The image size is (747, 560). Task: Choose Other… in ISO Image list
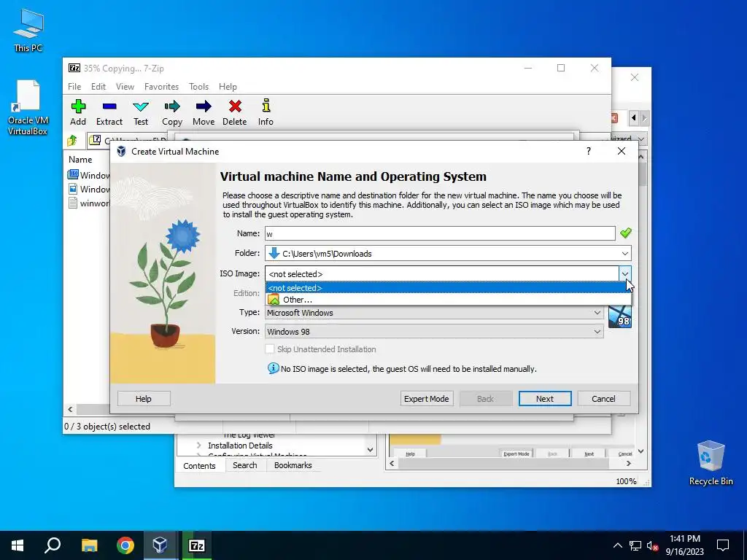[448, 300]
